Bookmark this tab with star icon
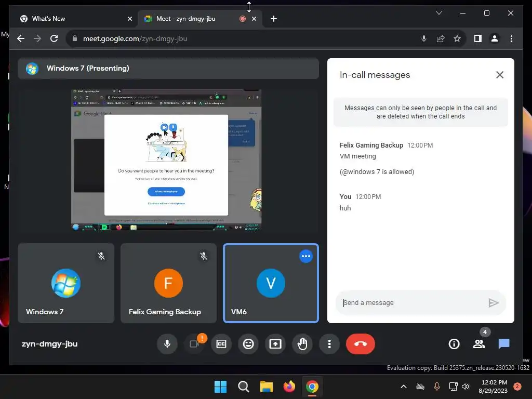Viewport: 532px width, 399px height. pos(457,38)
